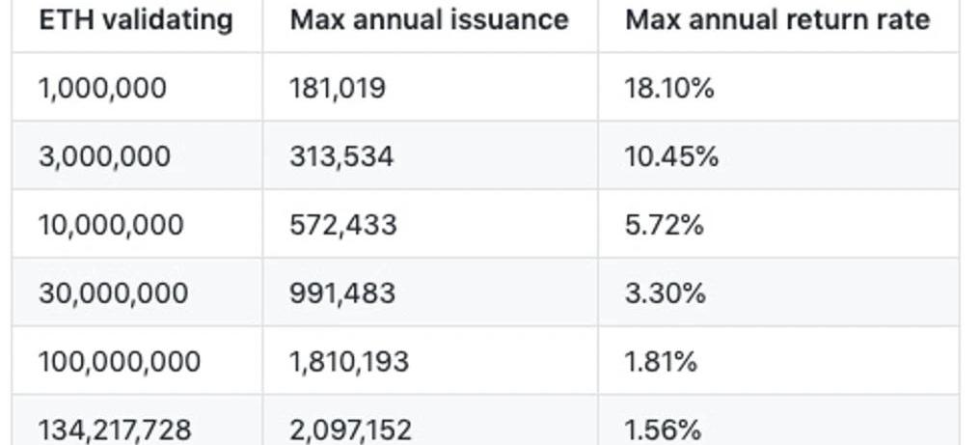
Task: Click the 'Max annual return rate' header
Action: [777, 19]
